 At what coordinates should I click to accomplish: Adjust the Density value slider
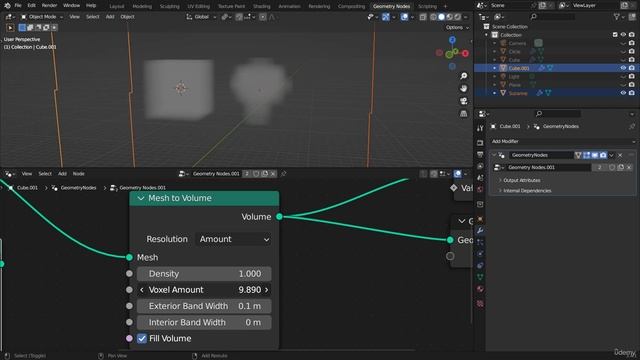pyautogui.click(x=204, y=274)
